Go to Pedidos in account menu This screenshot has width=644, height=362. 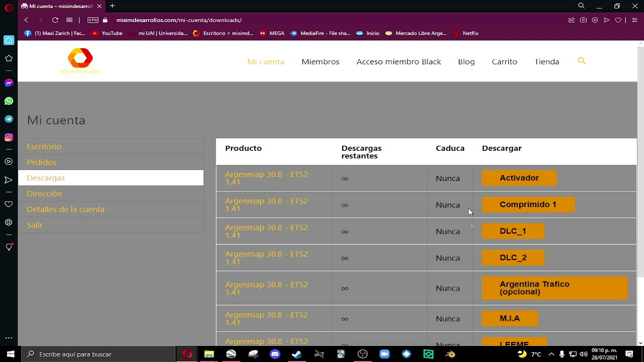(111, 162)
